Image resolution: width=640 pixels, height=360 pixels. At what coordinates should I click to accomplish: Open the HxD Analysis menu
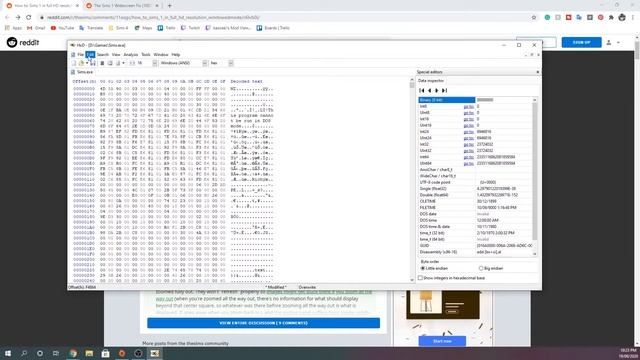pyautogui.click(x=131, y=55)
